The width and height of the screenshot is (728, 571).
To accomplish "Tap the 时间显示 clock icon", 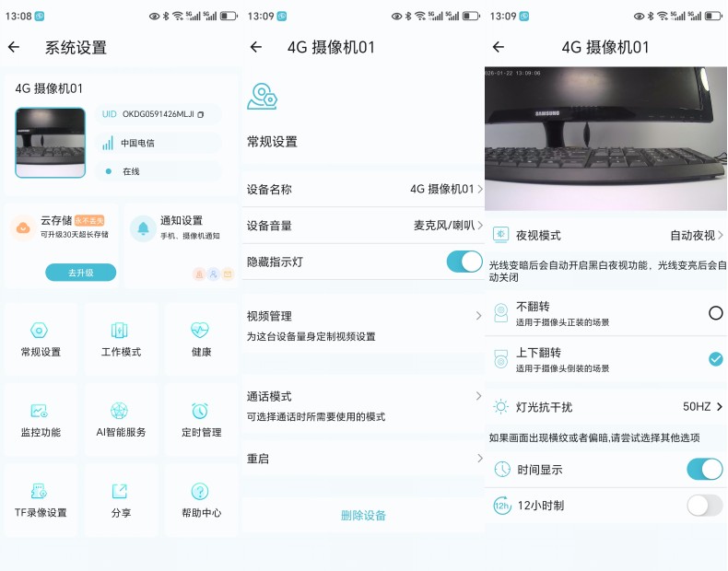I will [x=502, y=470].
